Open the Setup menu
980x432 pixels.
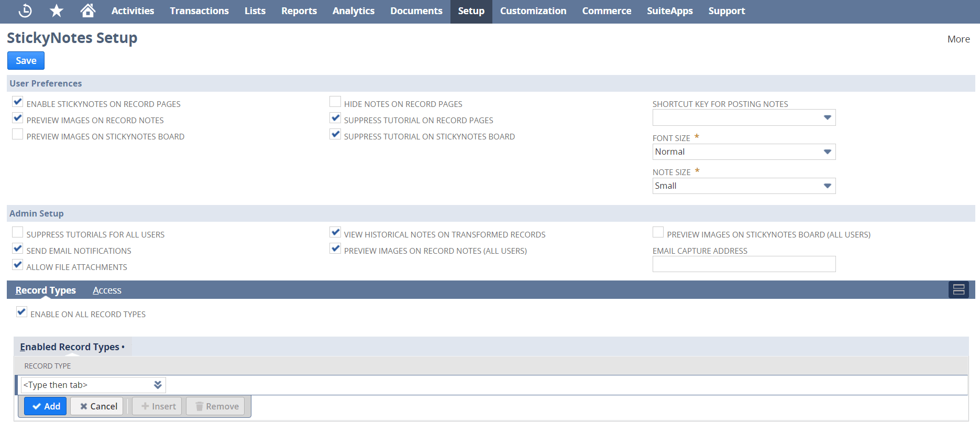(471, 11)
